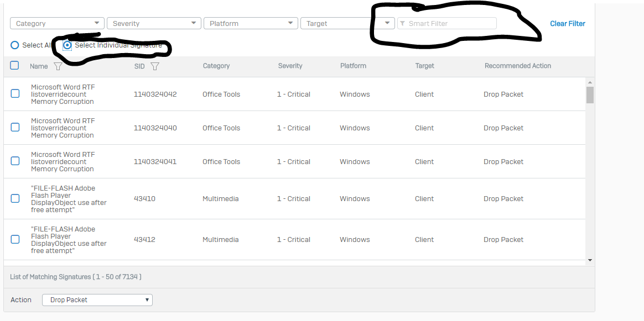Check the row with SID 43412
The height and width of the screenshot is (321, 644).
coord(15,239)
